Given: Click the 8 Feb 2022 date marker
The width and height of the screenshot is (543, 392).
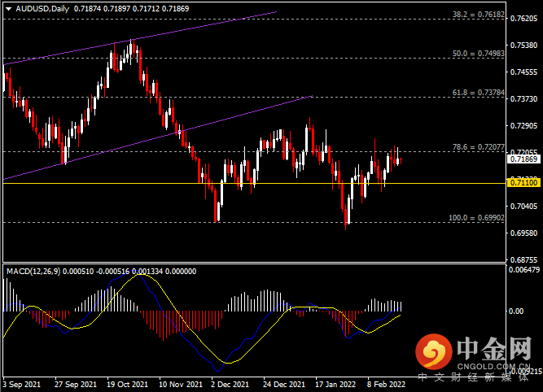Looking at the screenshot, I should 386,385.
